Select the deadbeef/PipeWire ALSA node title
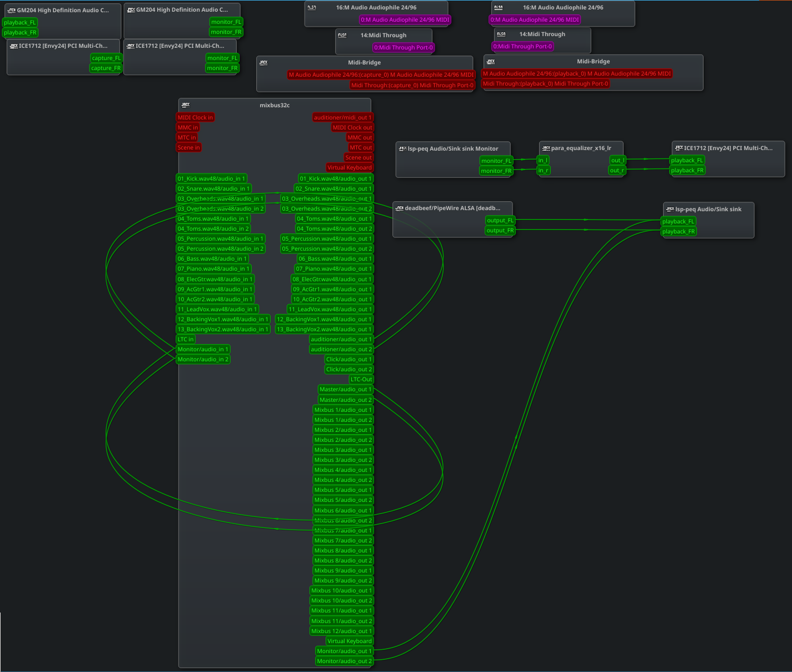This screenshot has height=672, width=792. (x=452, y=208)
